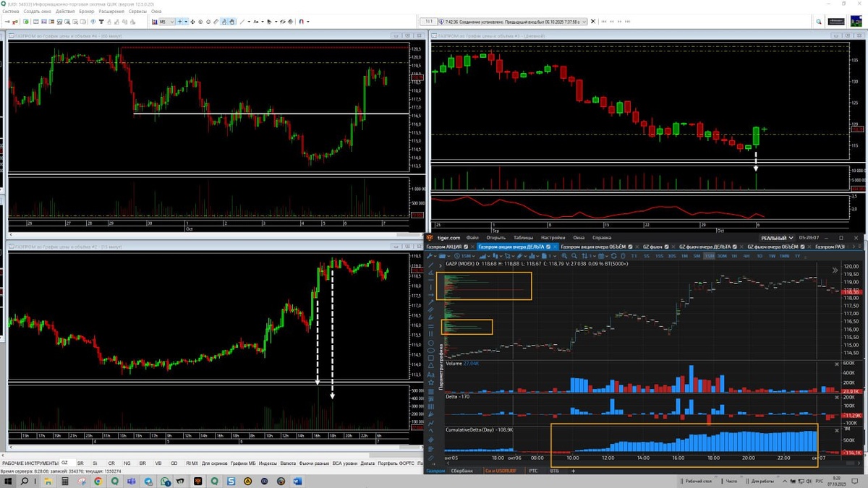Click red 118.38 price label on tiger.com axis

coord(852,292)
